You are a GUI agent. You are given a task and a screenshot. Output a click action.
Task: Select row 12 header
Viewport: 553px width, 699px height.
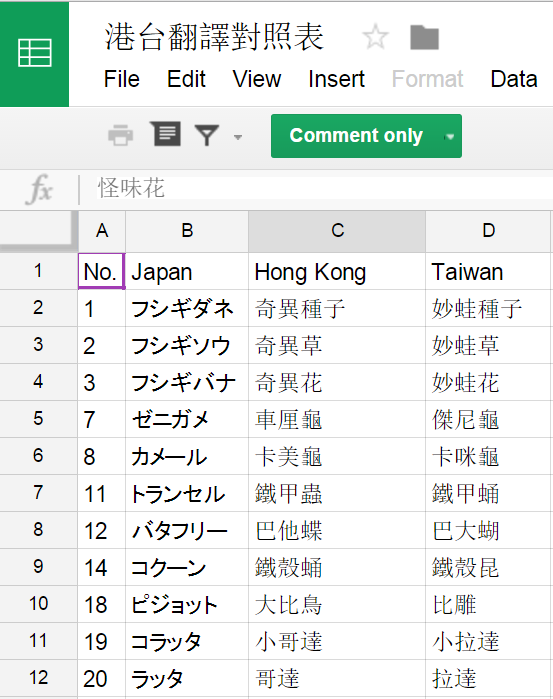coord(38,678)
